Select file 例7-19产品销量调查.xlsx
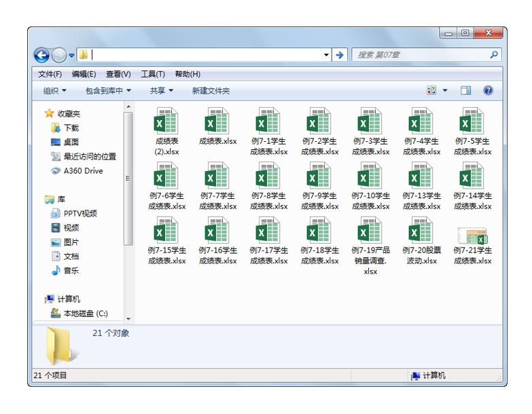 pos(370,246)
